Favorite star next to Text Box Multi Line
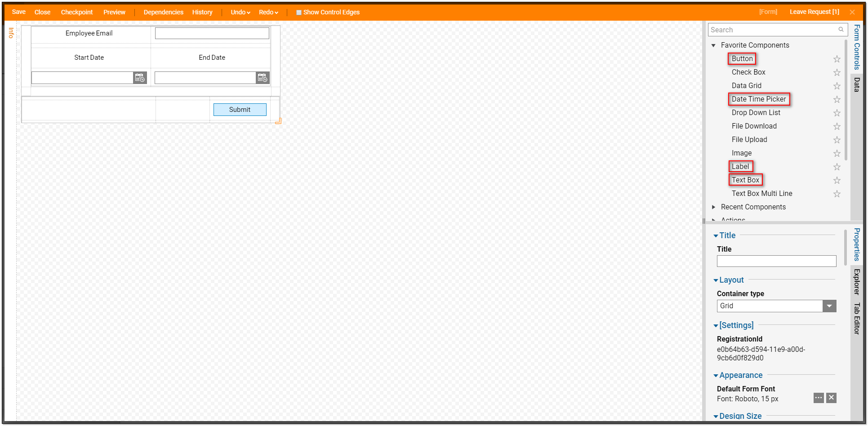This screenshot has width=868, height=426. [x=837, y=194]
